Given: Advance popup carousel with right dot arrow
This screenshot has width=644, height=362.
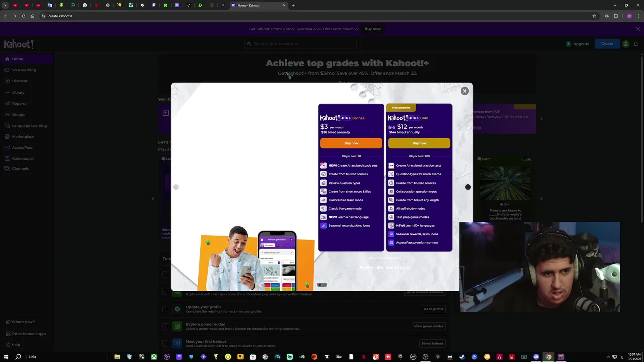Looking at the screenshot, I should point(468,187).
